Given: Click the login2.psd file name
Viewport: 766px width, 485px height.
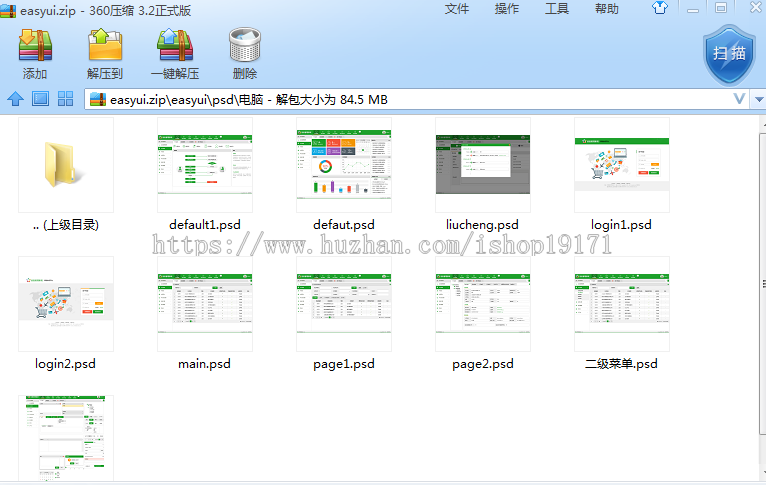Looking at the screenshot, I should [x=65, y=364].
